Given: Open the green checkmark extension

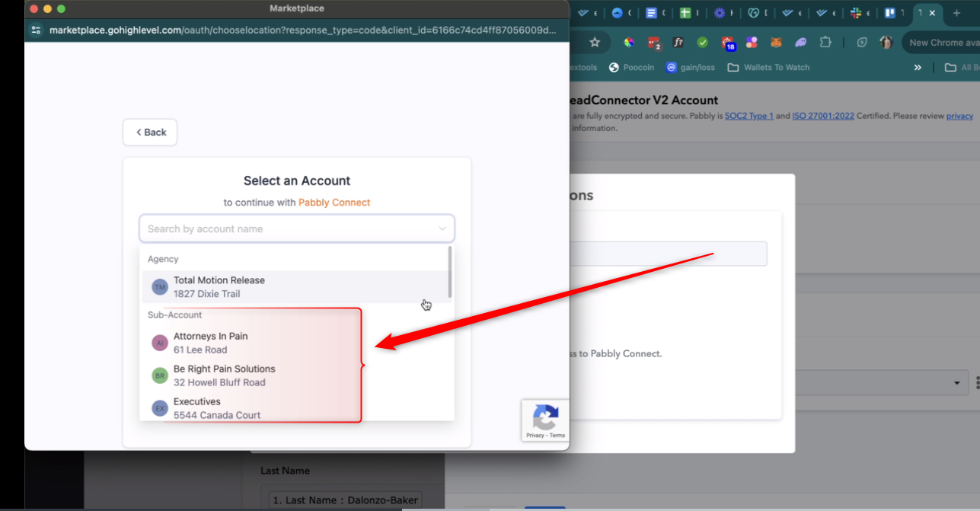Looking at the screenshot, I should click(x=703, y=43).
